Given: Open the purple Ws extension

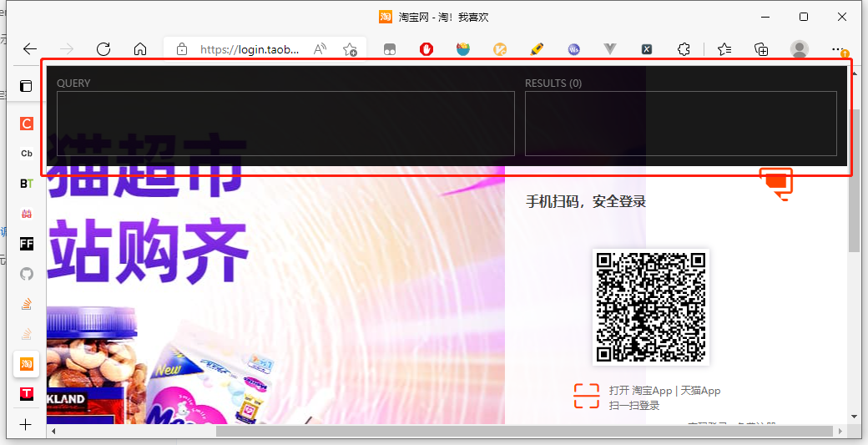Looking at the screenshot, I should (573, 50).
